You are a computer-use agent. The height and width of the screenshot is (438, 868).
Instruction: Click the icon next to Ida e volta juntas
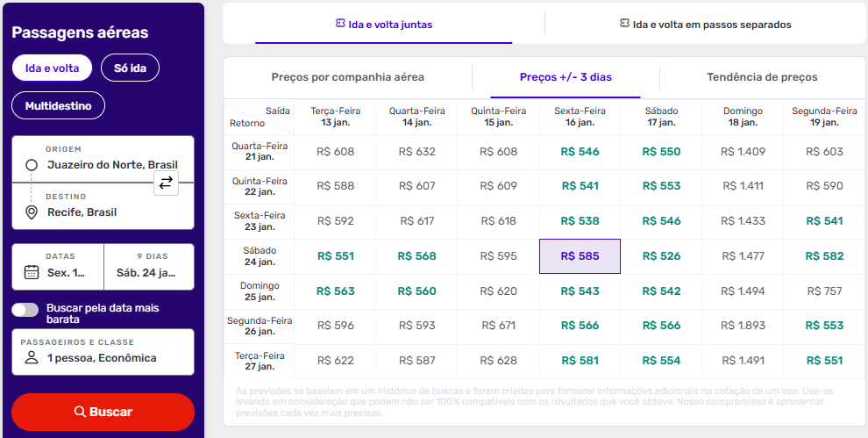(340, 24)
